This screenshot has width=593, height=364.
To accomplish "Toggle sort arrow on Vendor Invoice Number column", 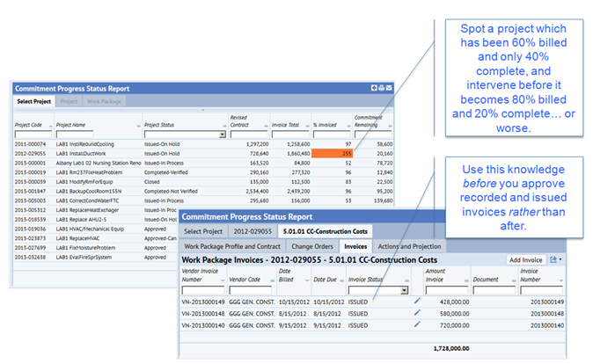I will point(223,280).
